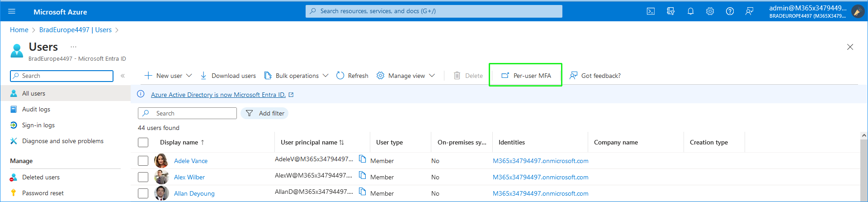Open the Users page ellipsis menu

click(73, 47)
